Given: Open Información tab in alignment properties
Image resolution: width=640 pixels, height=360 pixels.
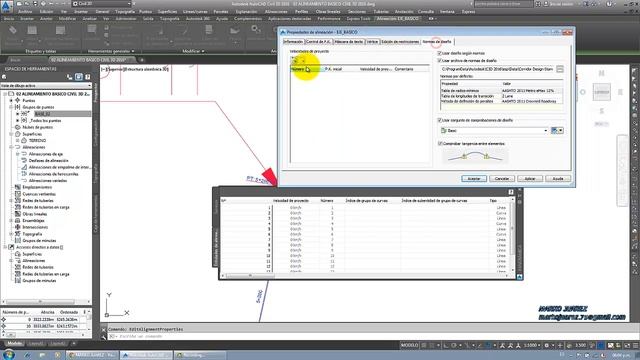Looking at the screenshot, I should 293,42.
